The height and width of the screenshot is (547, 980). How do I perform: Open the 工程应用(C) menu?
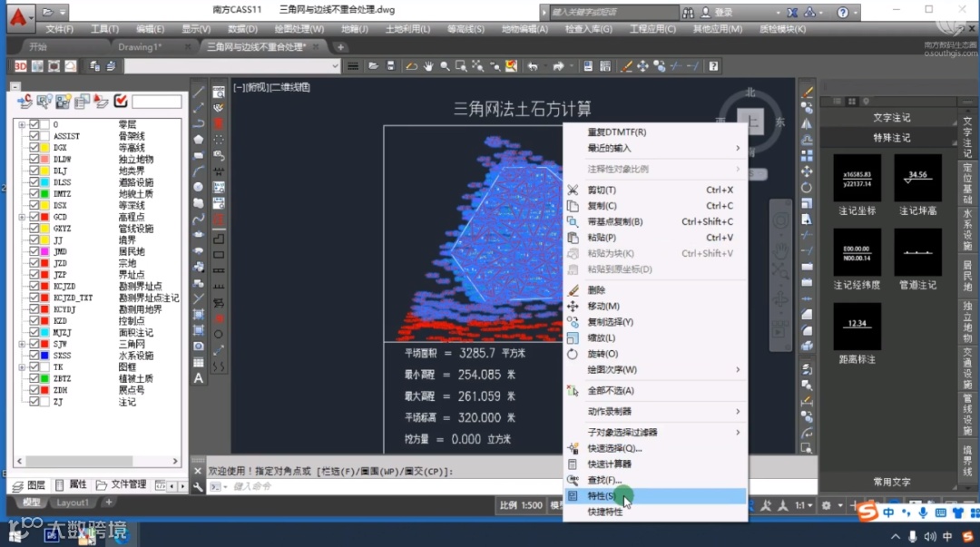(x=652, y=29)
